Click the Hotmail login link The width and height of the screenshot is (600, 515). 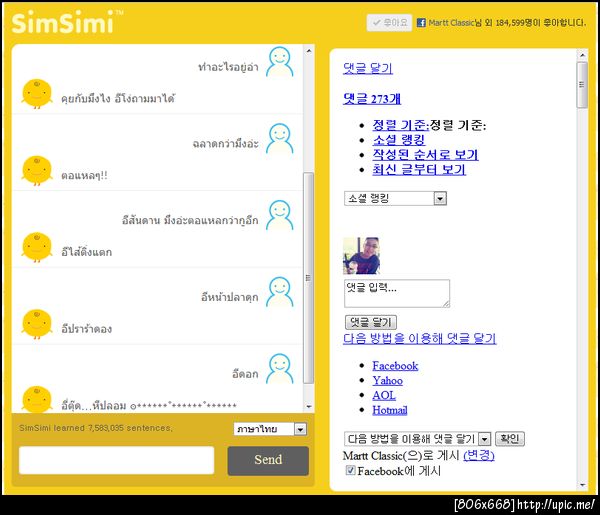390,410
